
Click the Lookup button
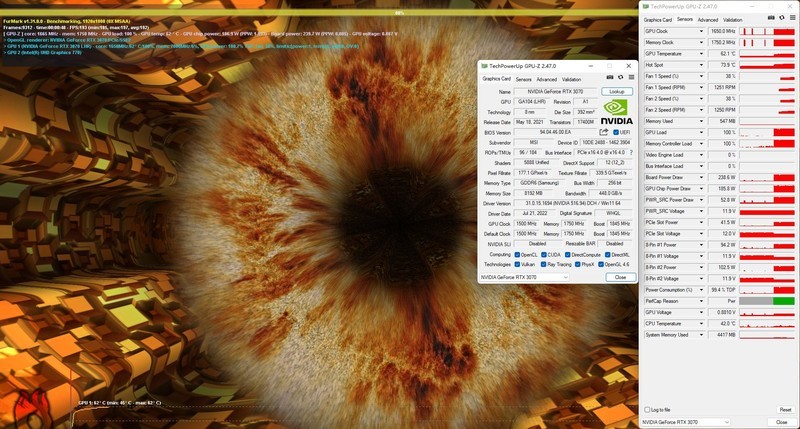click(x=616, y=91)
